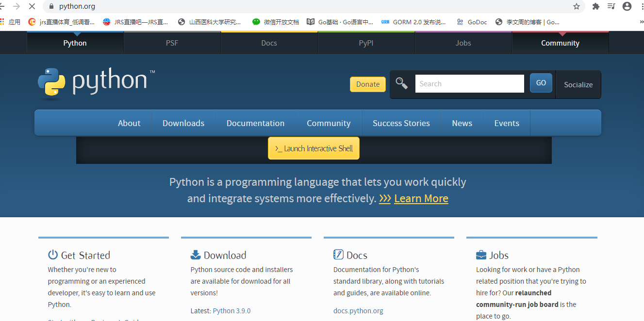The height and width of the screenshot is (321, 644).
Task: Switch to the PyPI top tab
Action: tap(366, 43)
